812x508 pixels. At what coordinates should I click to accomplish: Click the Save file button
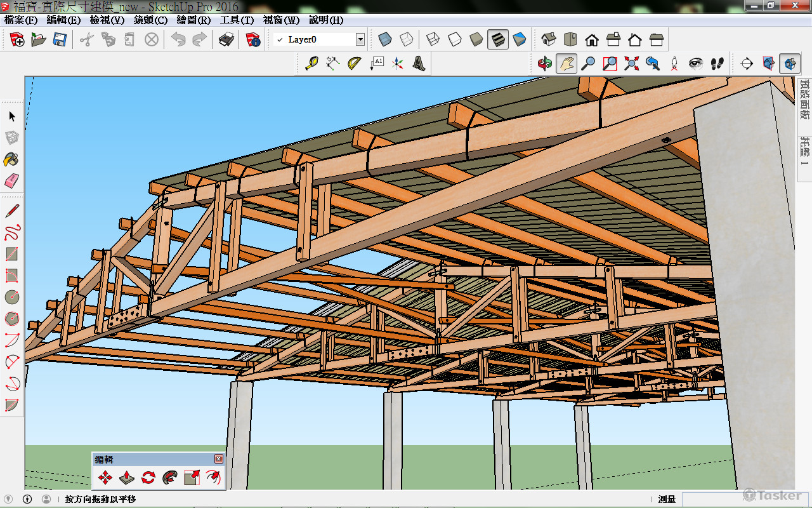60,39
